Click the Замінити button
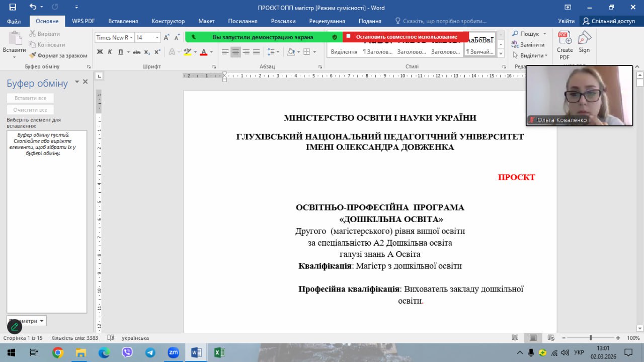Viewport: 644px width, 362px height. click(528, 44)
